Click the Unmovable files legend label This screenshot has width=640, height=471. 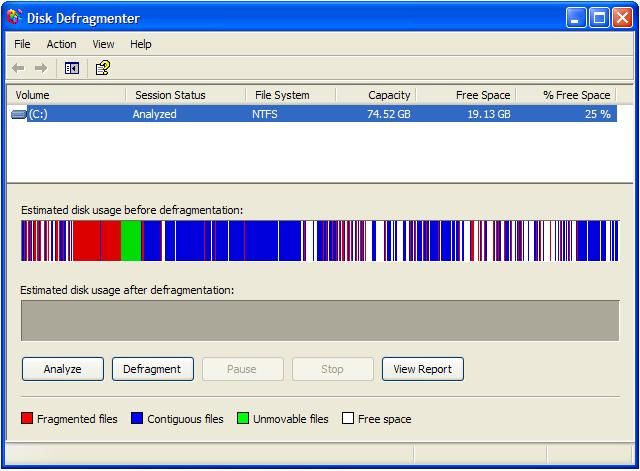tap(291, 419)
